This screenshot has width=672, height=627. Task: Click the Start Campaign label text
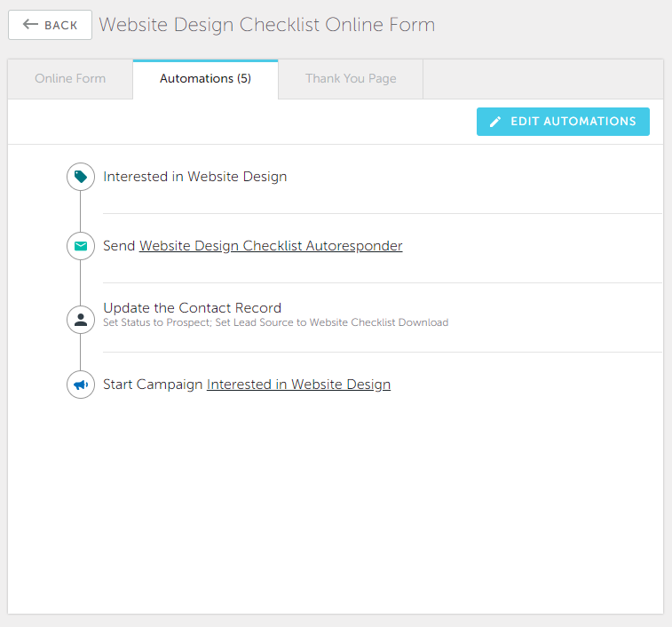[x=153, y=385]
